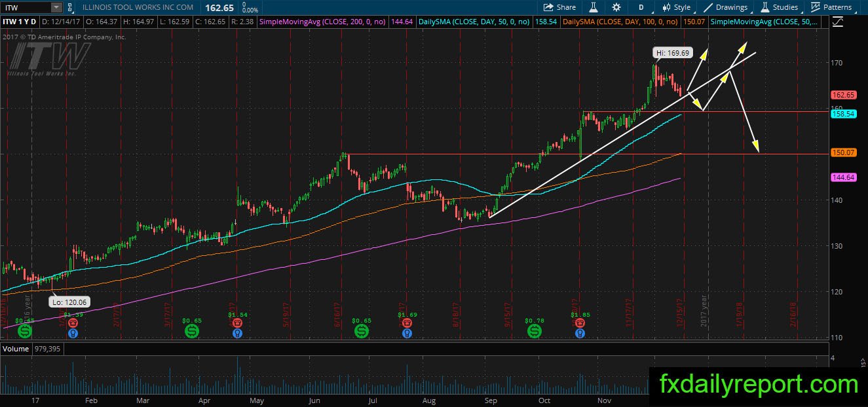The width and height of the screenshot is (868, 407).
Task: Open the Style menu
Action: [676, 7]
